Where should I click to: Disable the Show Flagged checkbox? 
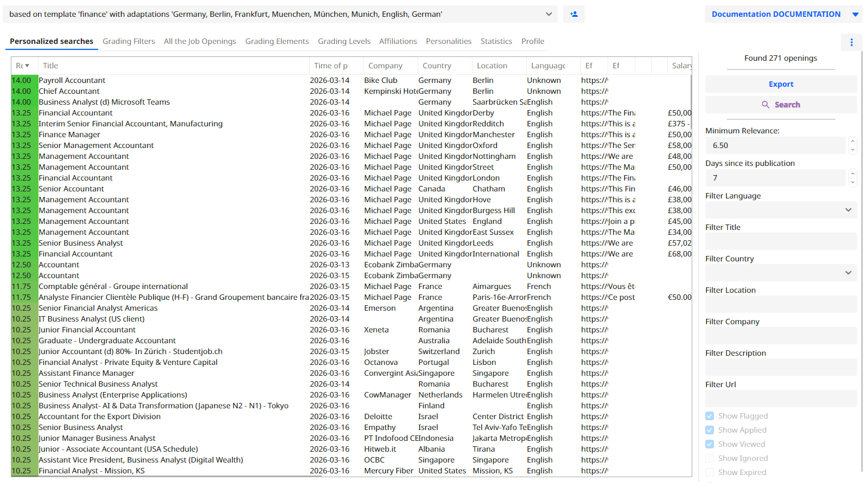[x=710, y=416]
